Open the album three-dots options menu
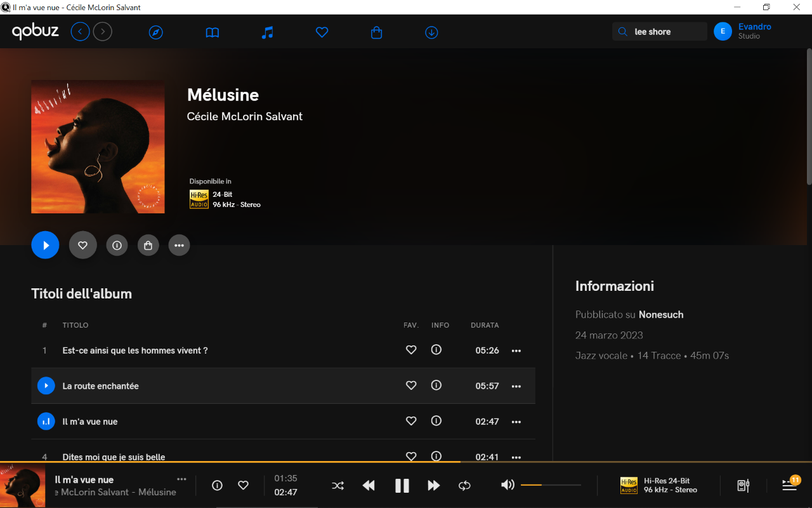This screenshot has width=812, height=508. (x=179, y=245)
